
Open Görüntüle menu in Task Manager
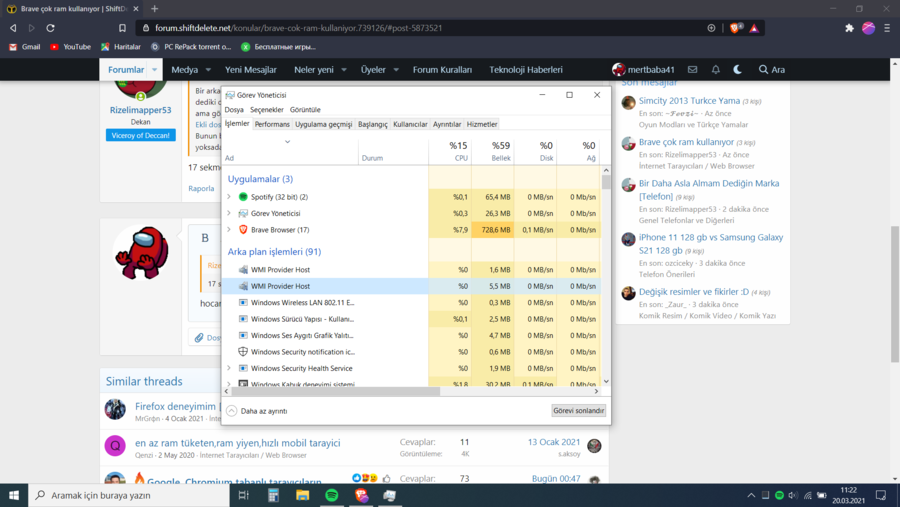point(305,110)
